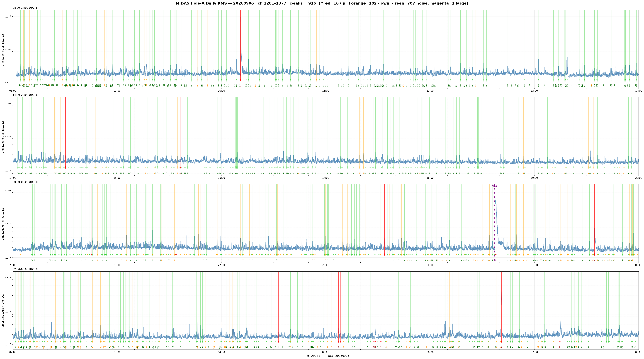Image resolution: width=644 pixels, height=359 pixels.
Task: Click the red marker between 23:00 and 00:00
Action: click(x=384, y=254)
